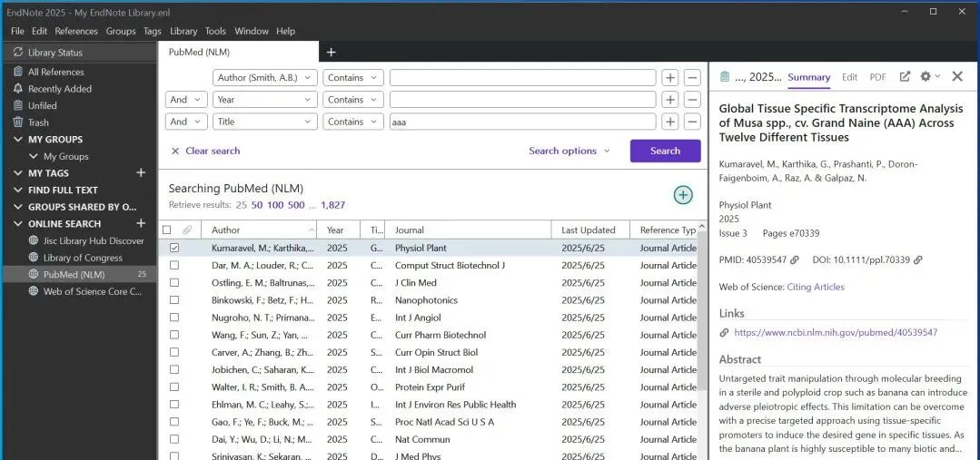The image size is (980, 460).
Task: Click the Recently Added bell icon
Action: [17, 89]
